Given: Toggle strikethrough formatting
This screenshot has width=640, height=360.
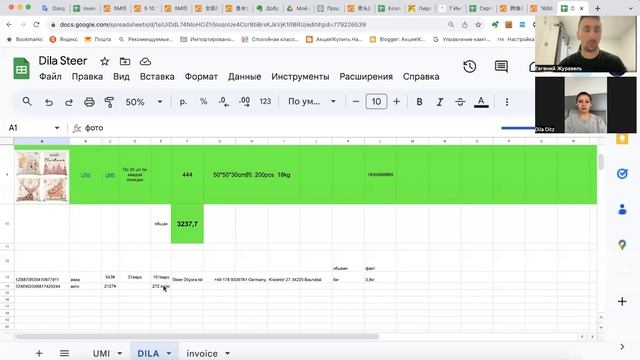Looking at the screenshot, I should click(460, 102).
